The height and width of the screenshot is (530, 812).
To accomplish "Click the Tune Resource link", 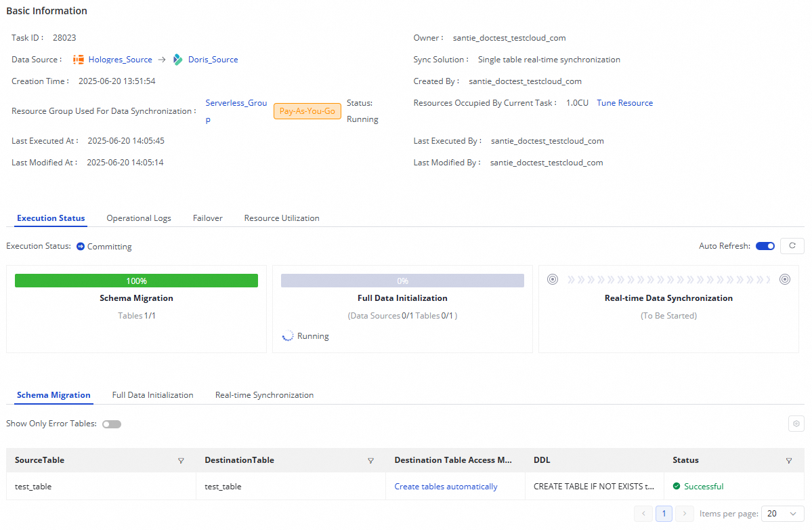I will (624, 103).
